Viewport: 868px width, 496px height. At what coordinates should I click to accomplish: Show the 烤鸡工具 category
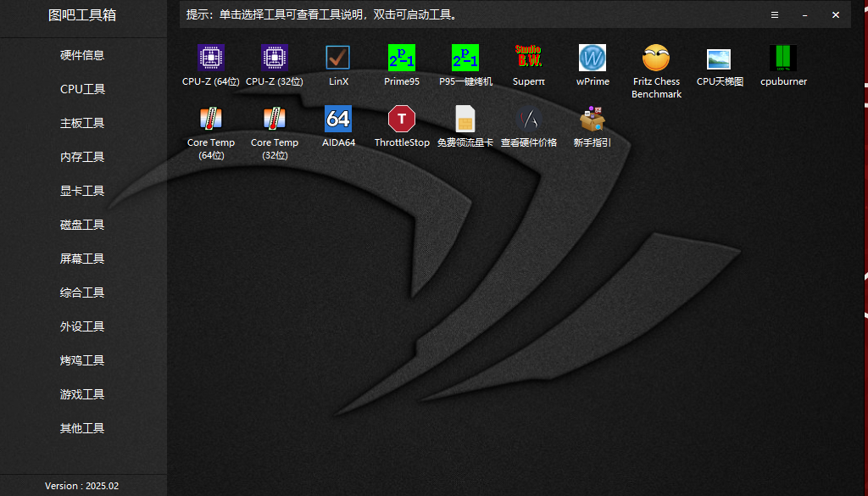(82, 359)
